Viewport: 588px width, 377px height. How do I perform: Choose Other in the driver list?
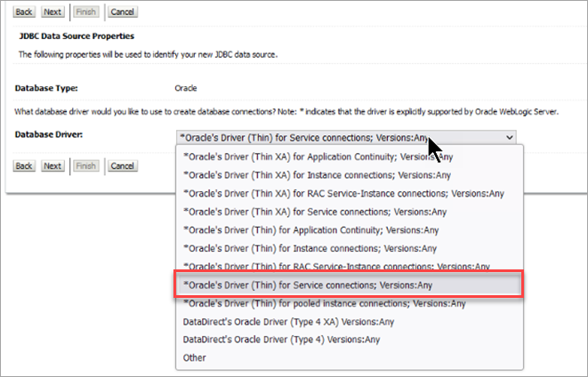(350, 357)
